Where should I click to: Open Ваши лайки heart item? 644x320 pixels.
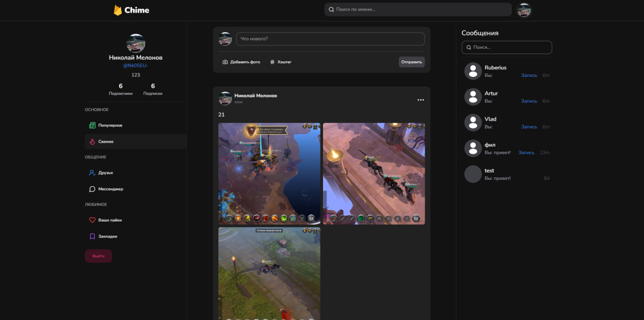click(x=110, y=220)
